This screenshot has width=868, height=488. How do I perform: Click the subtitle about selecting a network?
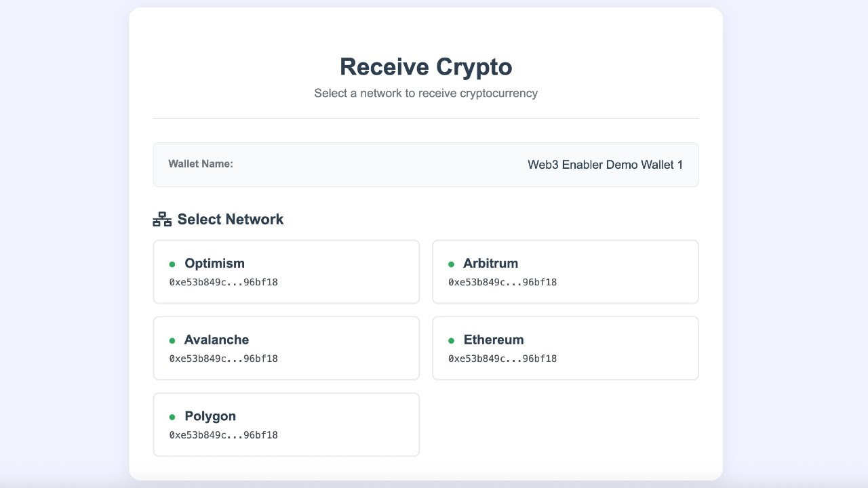point(426,94)
